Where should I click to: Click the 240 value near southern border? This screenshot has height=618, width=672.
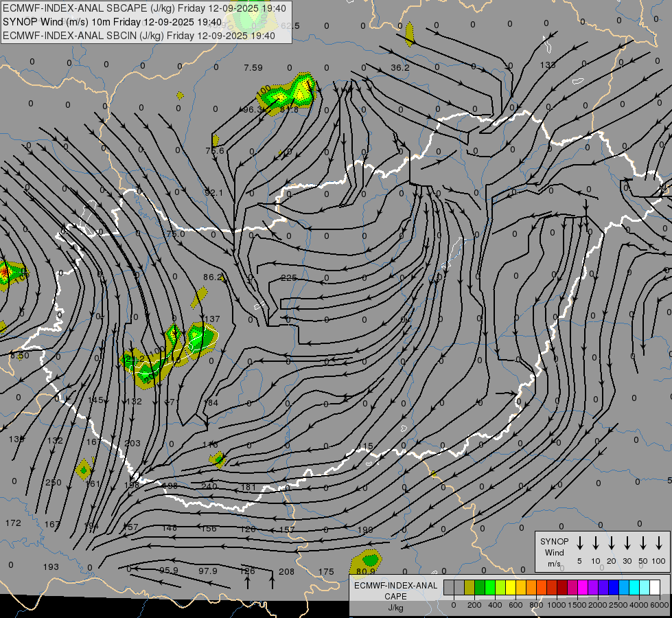(x=209, y=486)
